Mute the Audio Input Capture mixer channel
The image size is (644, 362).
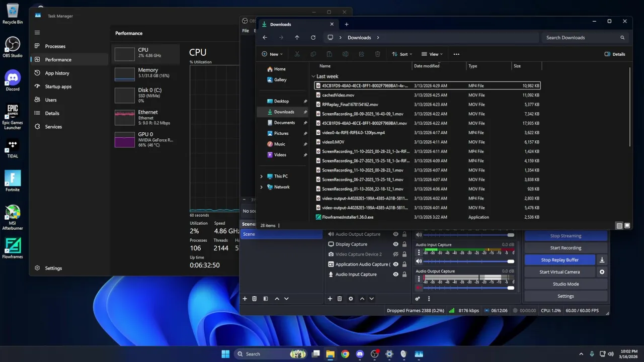click(x=419, y=261)
